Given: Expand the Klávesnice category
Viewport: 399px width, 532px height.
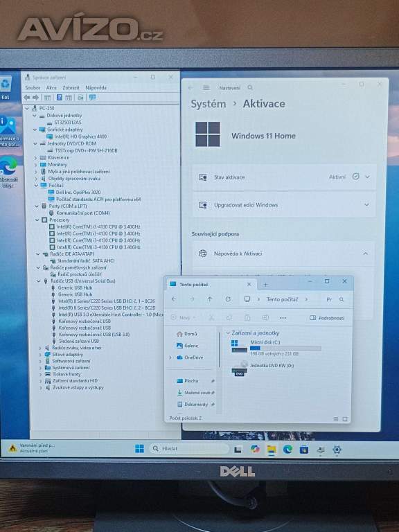Looking at the screenshot, I should pyautogui.click(x=35, y=158).
